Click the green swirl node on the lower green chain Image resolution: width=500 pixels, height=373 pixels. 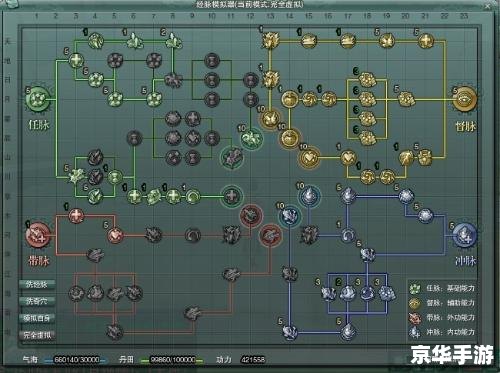[x=192, y=196]
